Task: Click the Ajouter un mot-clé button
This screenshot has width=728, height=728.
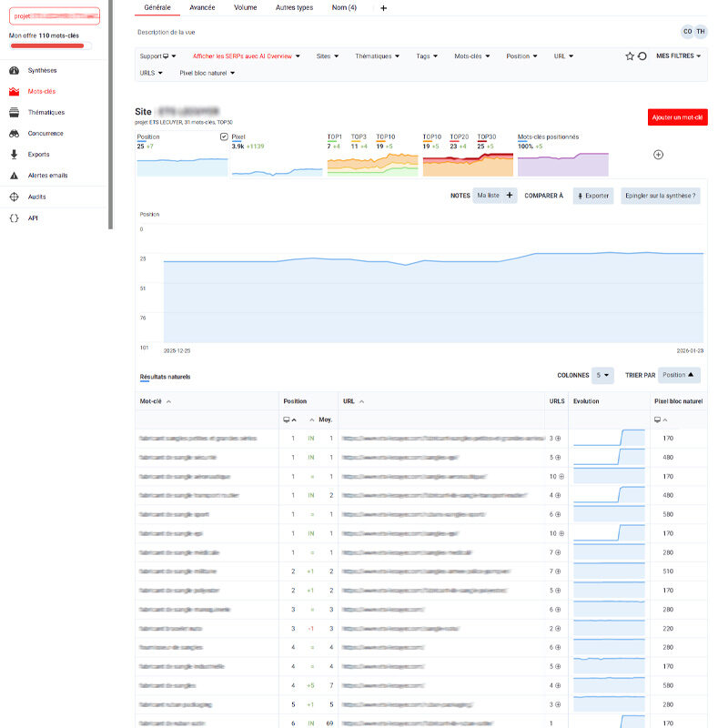Action: pos(677,117)
